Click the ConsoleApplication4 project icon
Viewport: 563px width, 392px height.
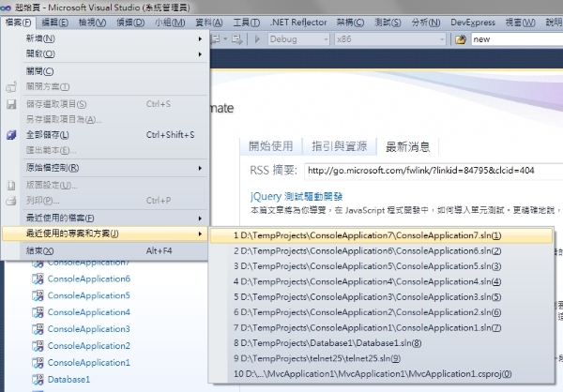click(x=38, y=313)
